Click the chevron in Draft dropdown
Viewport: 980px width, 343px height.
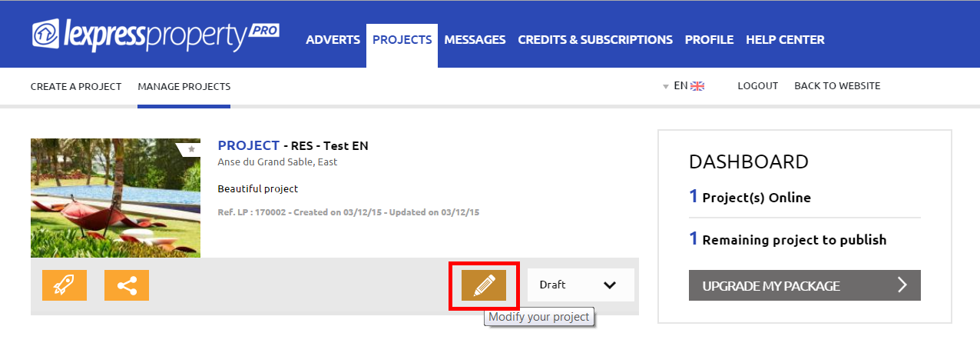[610, 285]
